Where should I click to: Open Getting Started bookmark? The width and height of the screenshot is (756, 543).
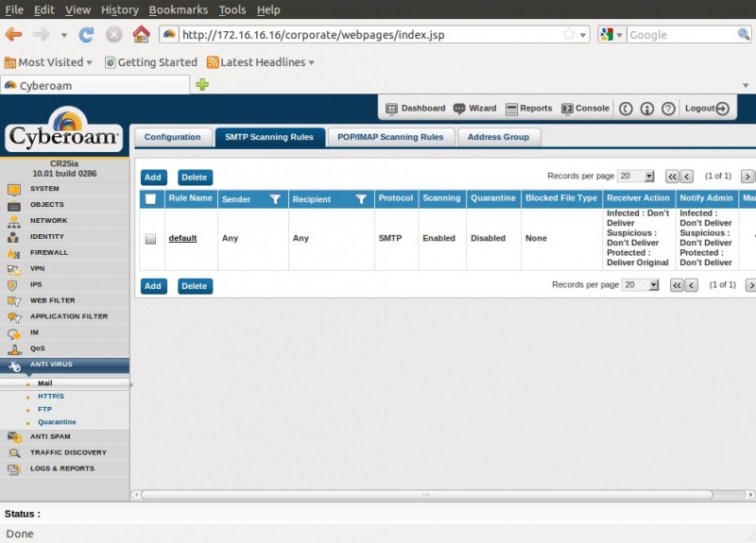151,62
